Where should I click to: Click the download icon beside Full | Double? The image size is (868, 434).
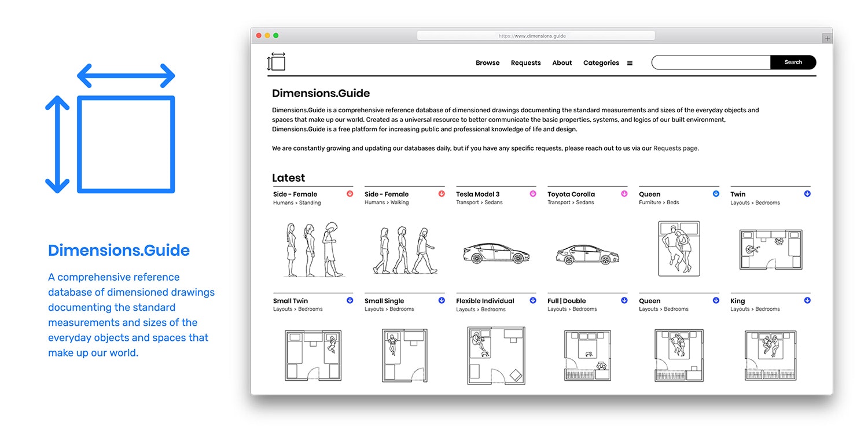tap(624, 300)
